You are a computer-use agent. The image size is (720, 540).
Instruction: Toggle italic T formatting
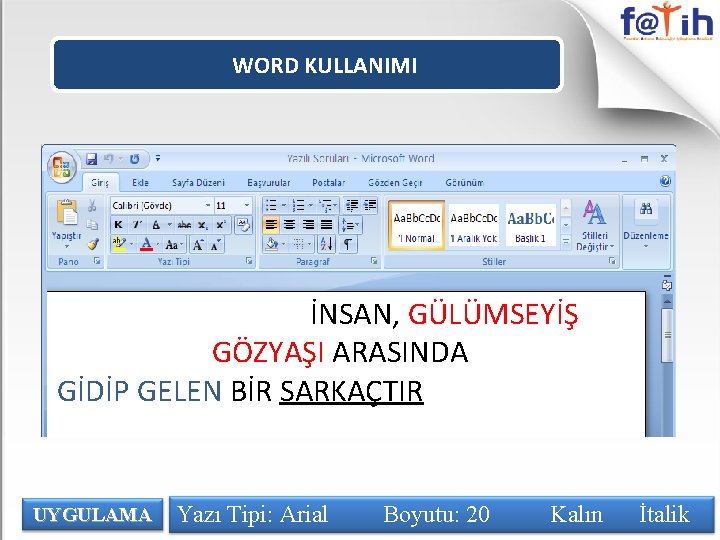click(x=137, y=225)
